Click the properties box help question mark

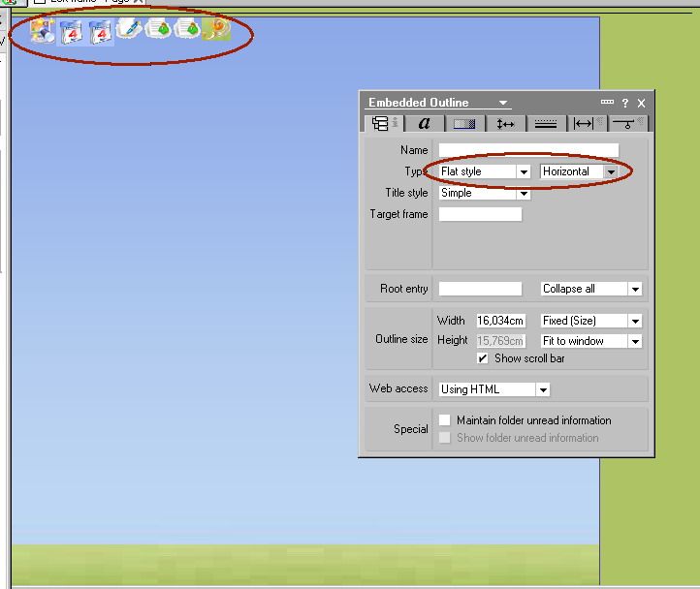pos(625,103)
